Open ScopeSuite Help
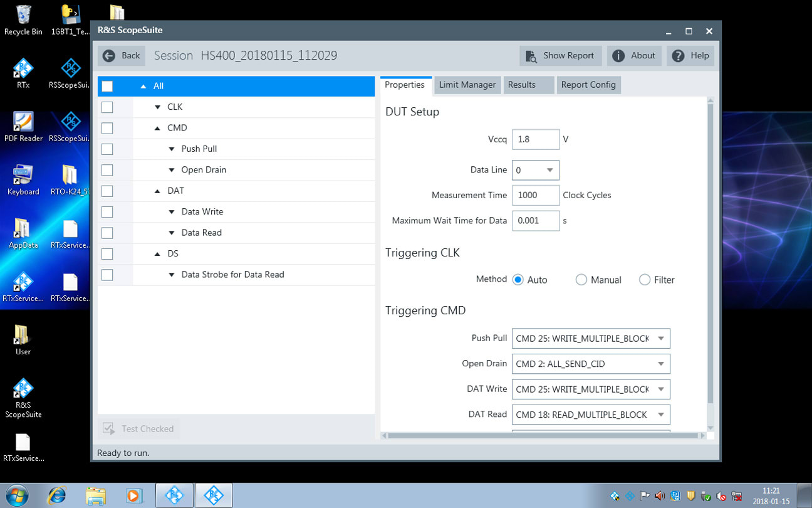Image resolution: width=812 pixels, height=508 pixels. pos(690,56)
